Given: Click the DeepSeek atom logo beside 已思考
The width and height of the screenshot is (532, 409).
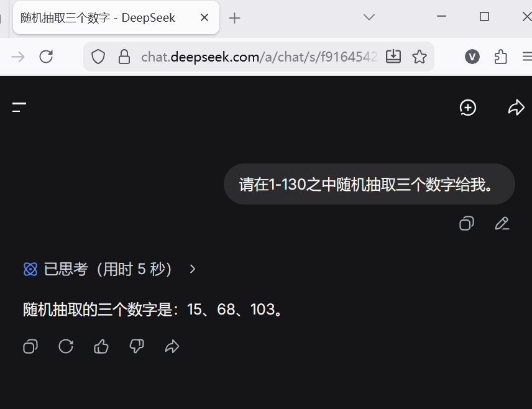Looking at the screenshot, I should (x=30, y=269).
